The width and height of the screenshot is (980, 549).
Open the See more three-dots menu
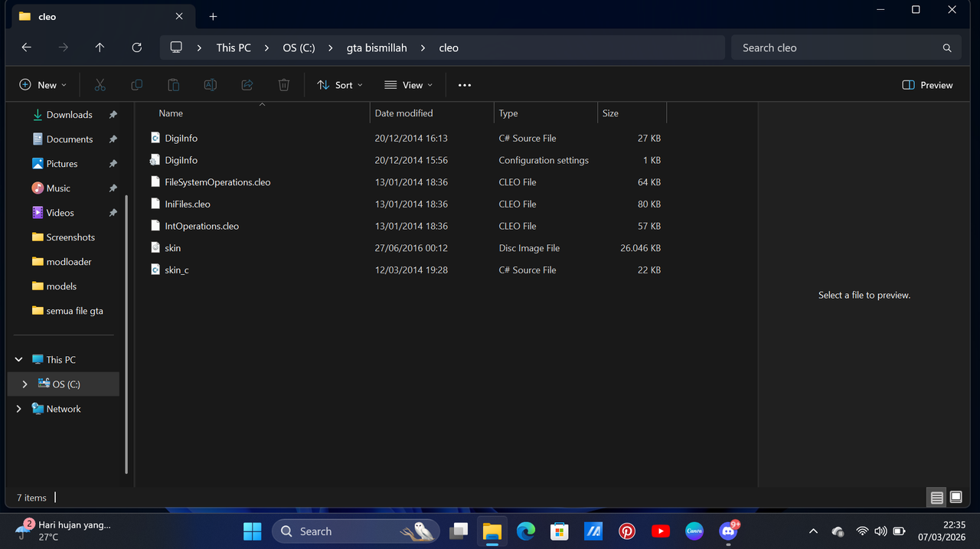pos(465,85)
